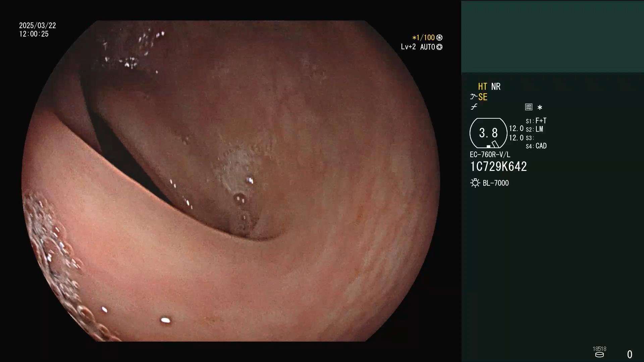Click the tone curve icon below SE
The height and width of the screenshot is (362, 644).
pos(474,107)
